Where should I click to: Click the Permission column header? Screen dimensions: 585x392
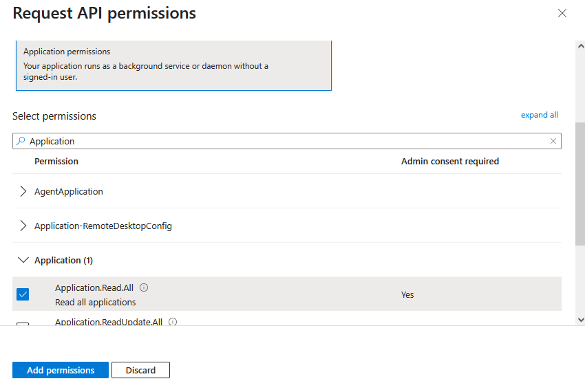(x=56, y=162)
